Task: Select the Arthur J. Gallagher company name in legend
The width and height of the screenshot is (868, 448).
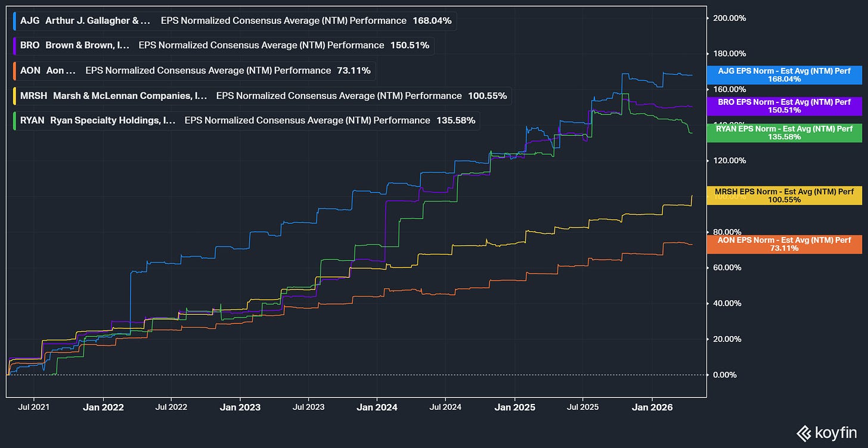Action: click(99, 21)
